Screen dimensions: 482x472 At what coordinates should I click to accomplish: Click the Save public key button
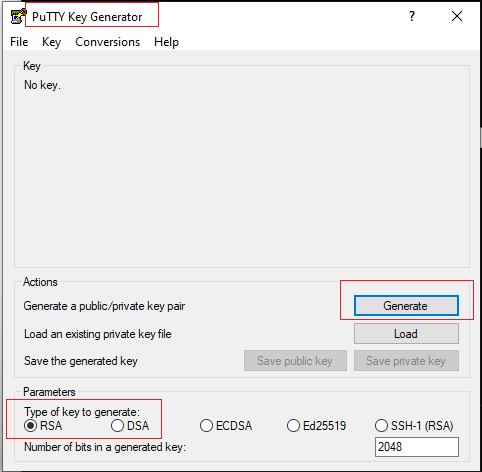[x=295, y=361]
